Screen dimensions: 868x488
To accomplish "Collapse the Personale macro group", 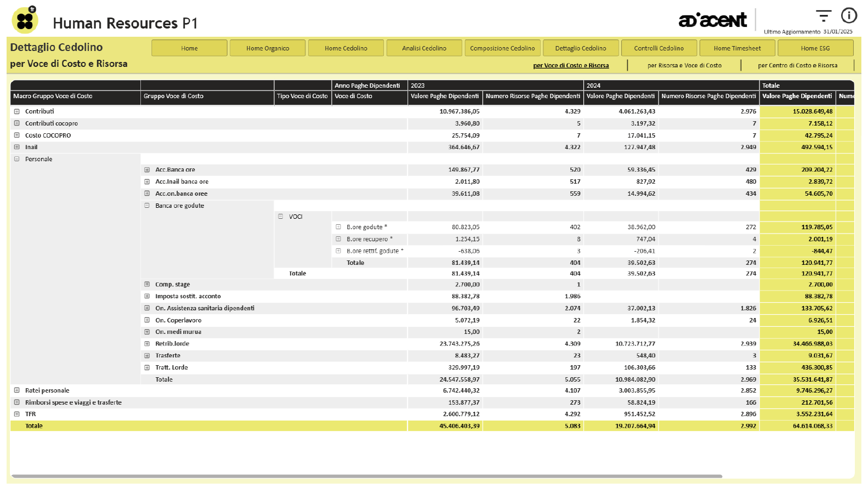I will [17, 159].
